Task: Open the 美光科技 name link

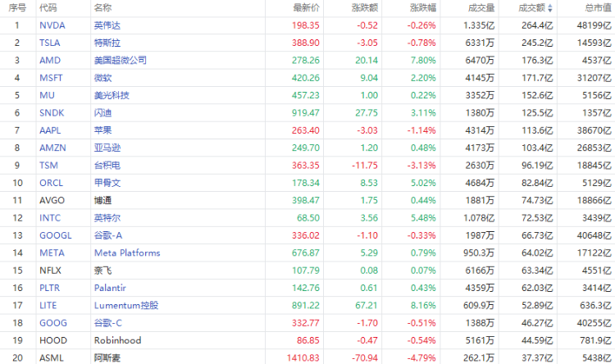Action: pyautogui.click(x=112, y=95)
